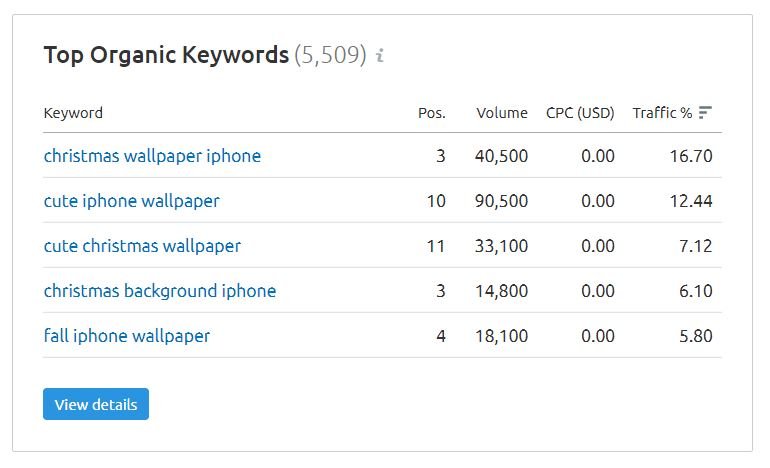The height and width of the screenshot is (468, 770).
Task: Select the 16.70 traffic percentage value
Action: click(691, 156)
